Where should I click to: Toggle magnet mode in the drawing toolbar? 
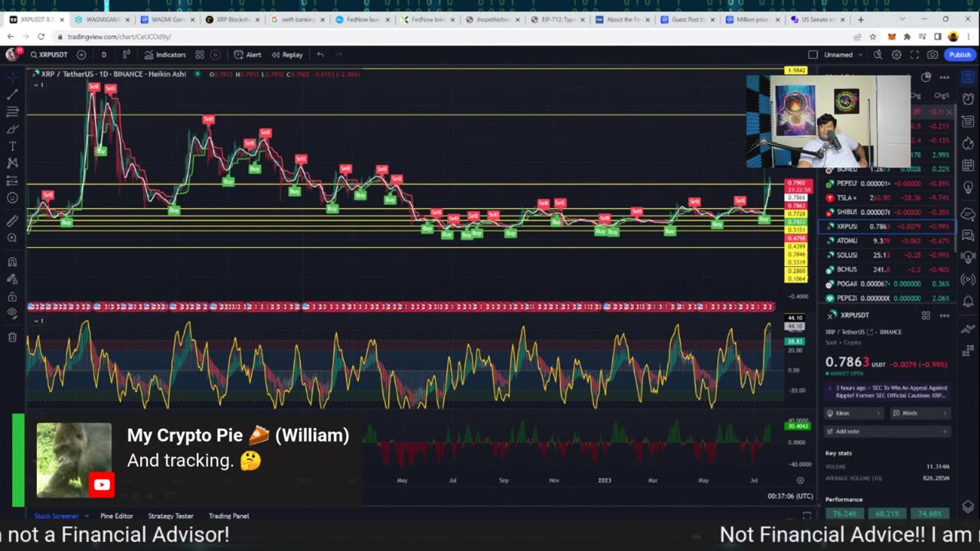pyautogui.click(x=12, y=261)
